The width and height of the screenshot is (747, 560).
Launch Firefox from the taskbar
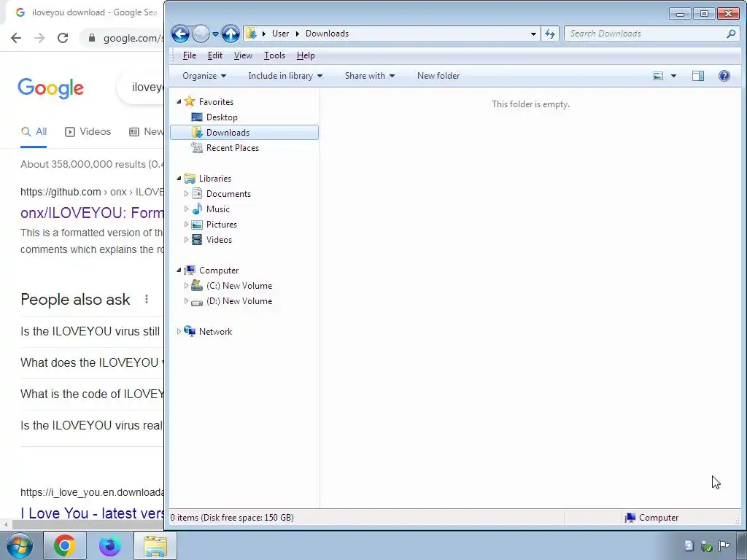click(109, 545)
